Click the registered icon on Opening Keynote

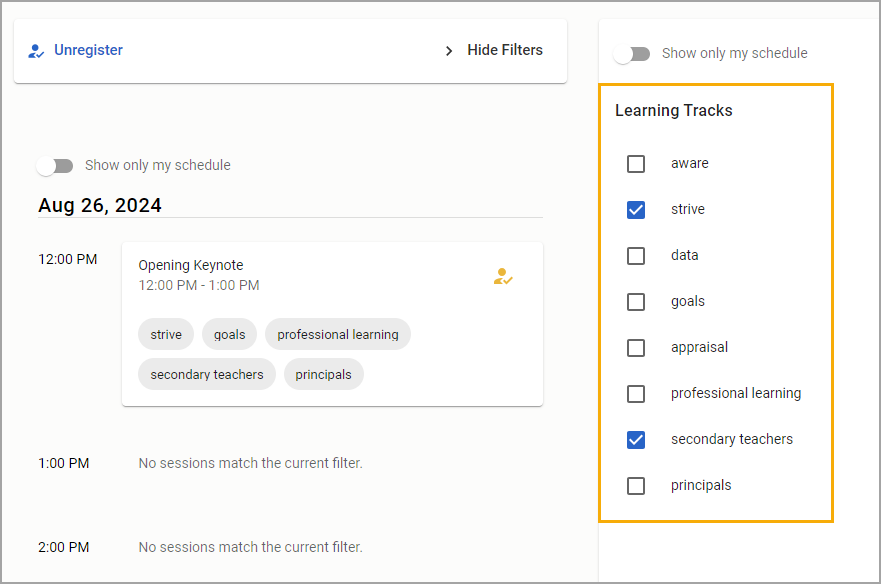point(503,276)
